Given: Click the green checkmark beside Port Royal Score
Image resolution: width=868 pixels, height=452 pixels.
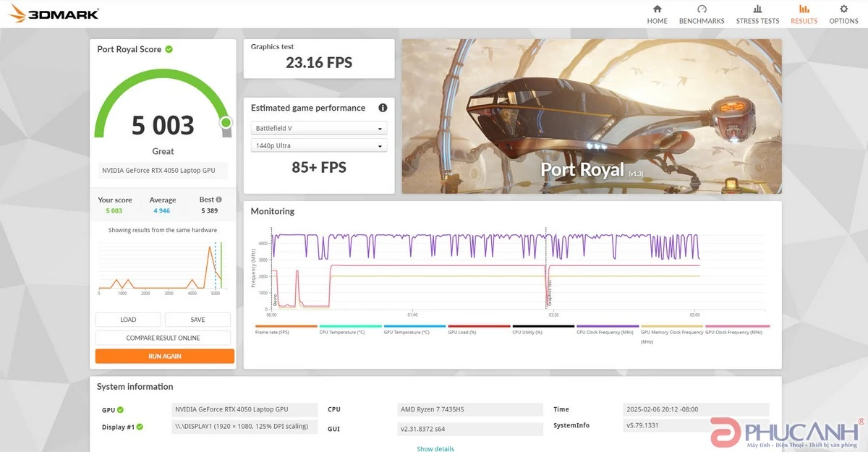Looking at the screenshot, I should (x=169, y=49).
